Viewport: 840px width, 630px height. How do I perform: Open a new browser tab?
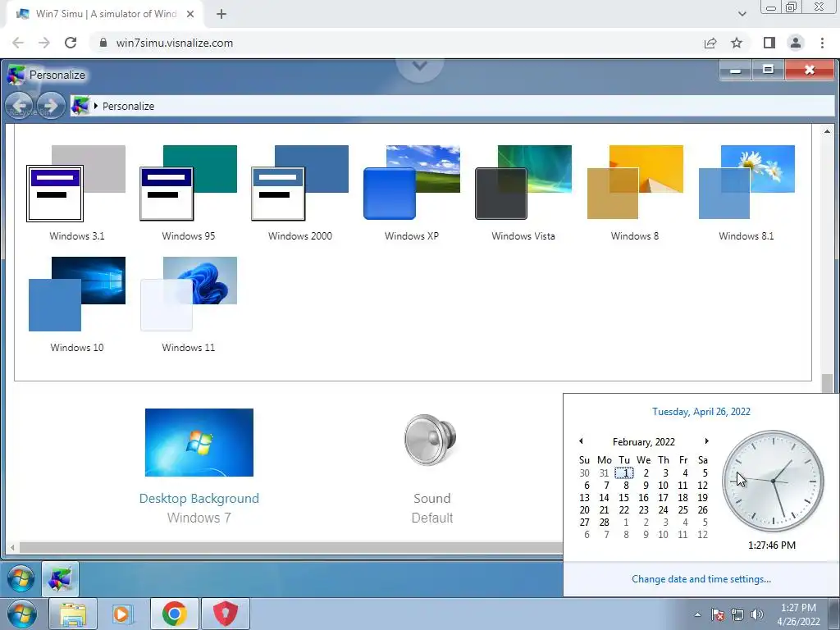221,15
